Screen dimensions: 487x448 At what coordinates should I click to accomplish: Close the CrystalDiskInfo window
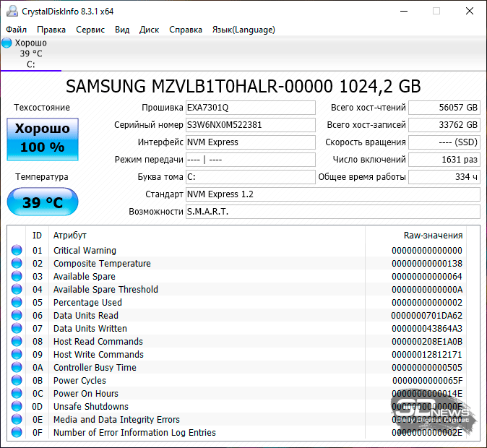coord(470,11)
